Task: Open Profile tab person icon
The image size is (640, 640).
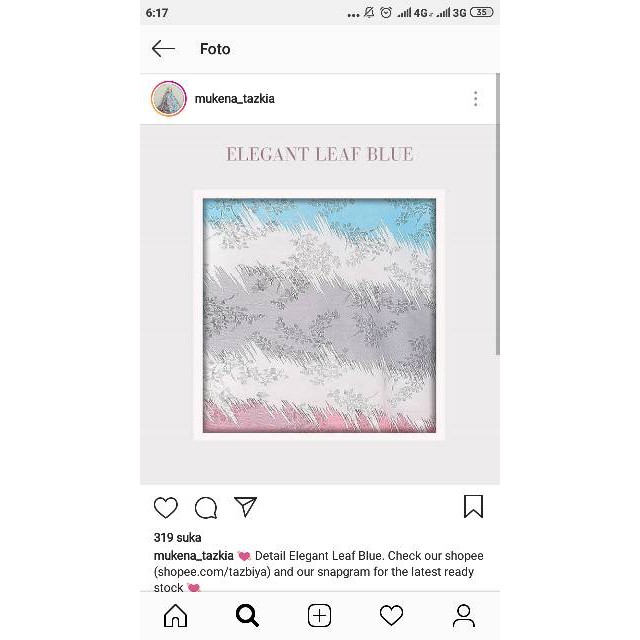Action: (464, 616)
